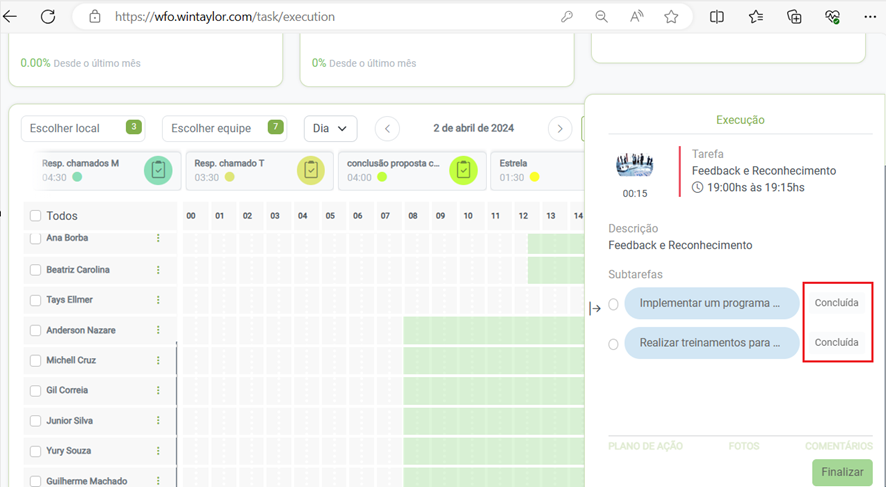Check the Todos select-all checkbox
This screenshot has height=487, width=886.
coord(36,216)
